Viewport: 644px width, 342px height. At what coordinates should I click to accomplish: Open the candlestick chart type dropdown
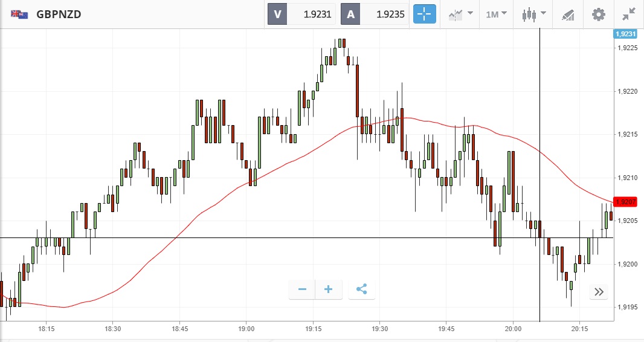[534, 14]
